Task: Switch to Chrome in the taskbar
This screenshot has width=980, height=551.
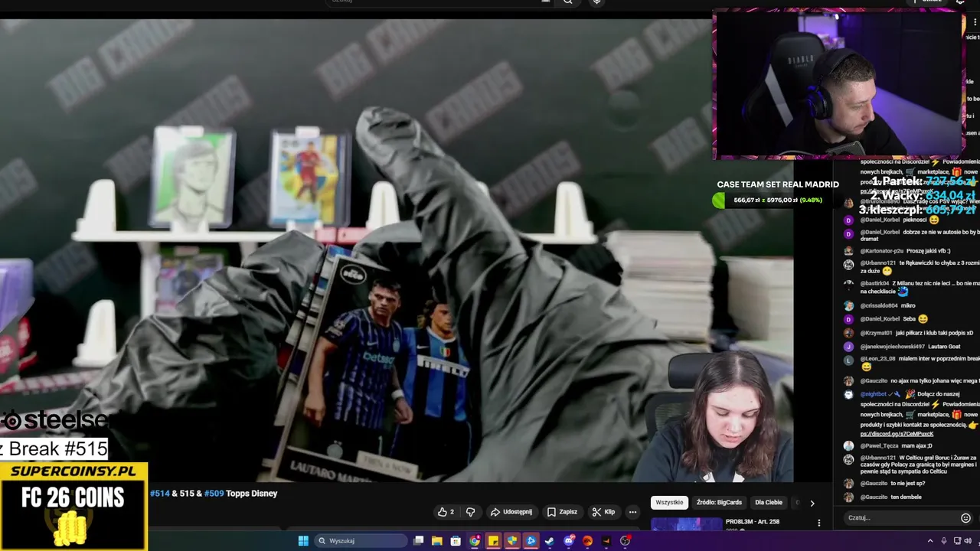Action: tap(475, 541)
